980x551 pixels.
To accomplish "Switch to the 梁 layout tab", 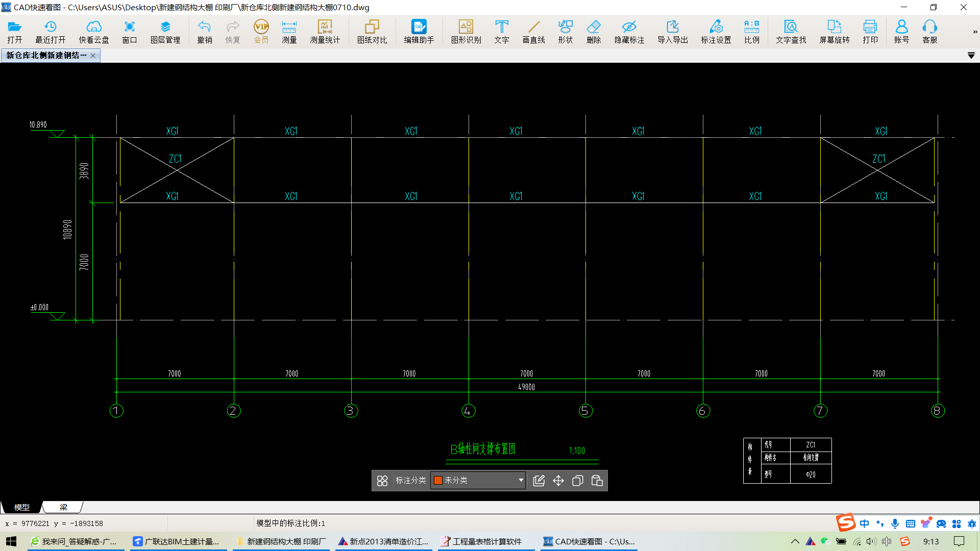I will [x=63, y=507].
